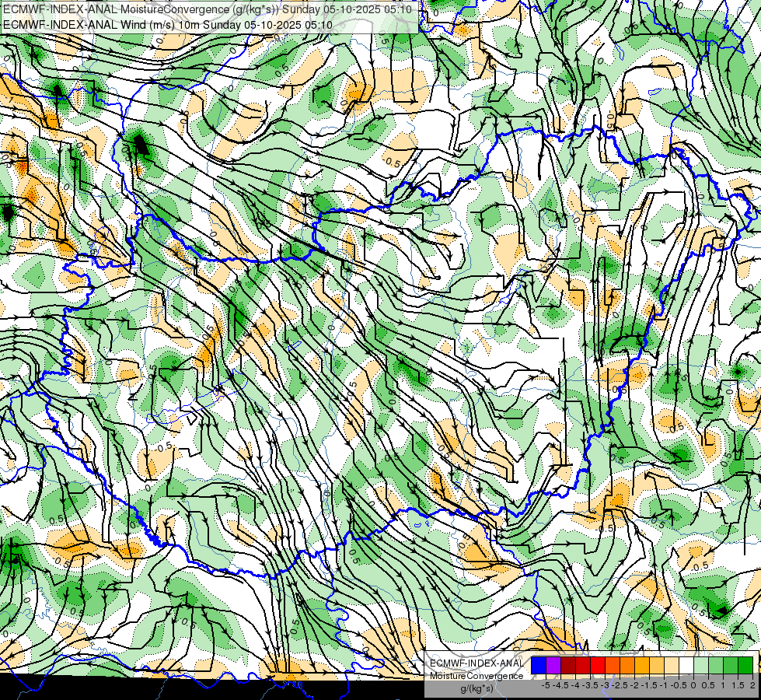761x700 pixels.
Task: Click the '1.5' tick label on the legend
Action: point(738,685)
